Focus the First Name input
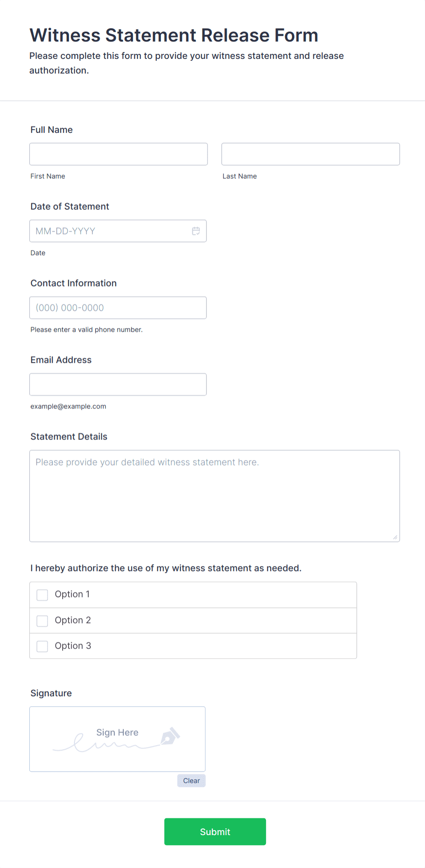 pyautogui.click(x=118, y=154)
